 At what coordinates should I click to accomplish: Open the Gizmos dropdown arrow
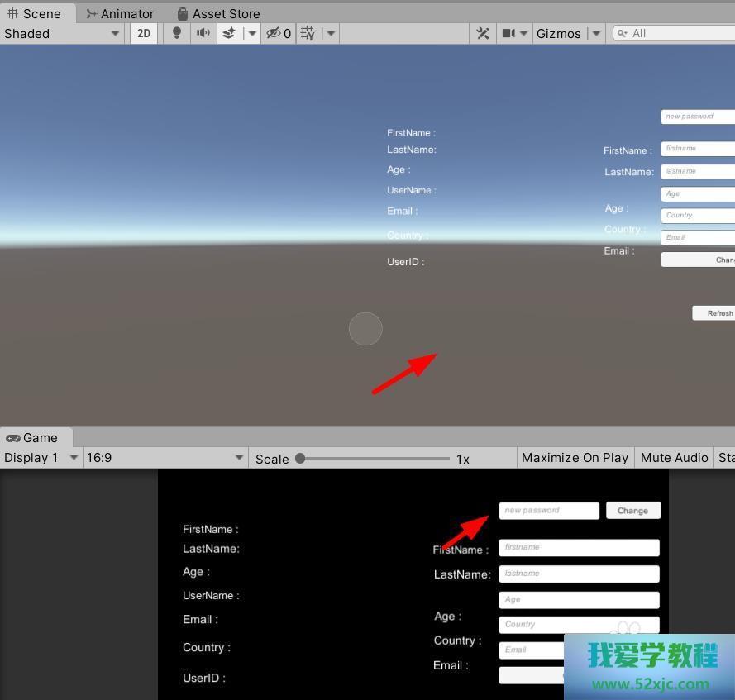coord(595,33)
